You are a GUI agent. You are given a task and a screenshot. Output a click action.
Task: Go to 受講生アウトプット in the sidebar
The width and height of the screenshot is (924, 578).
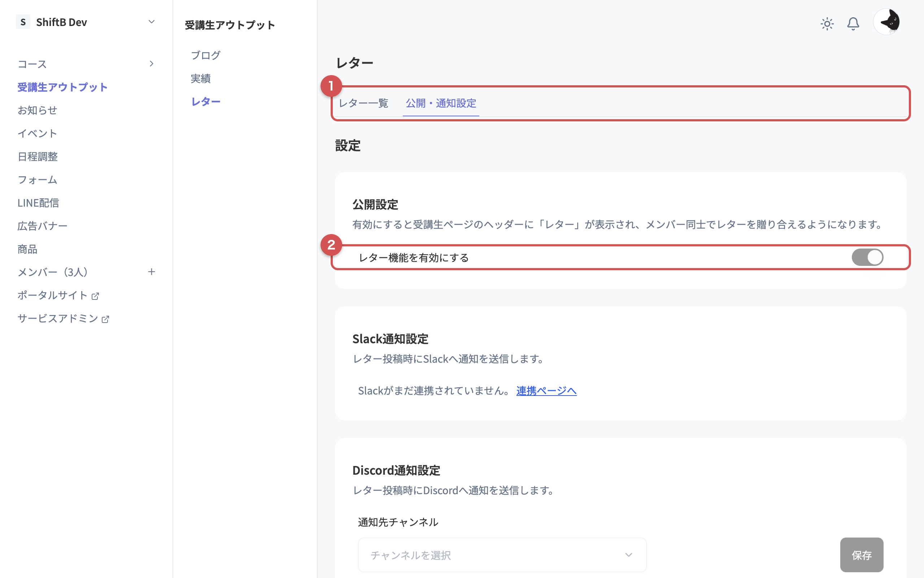[x=62, y=87]
